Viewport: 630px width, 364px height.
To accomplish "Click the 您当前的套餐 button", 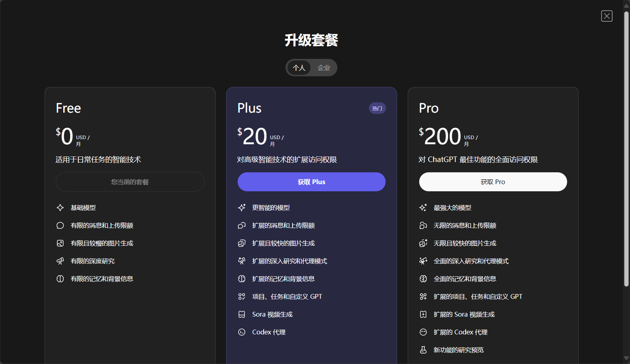I will click(x=130, y=182).
